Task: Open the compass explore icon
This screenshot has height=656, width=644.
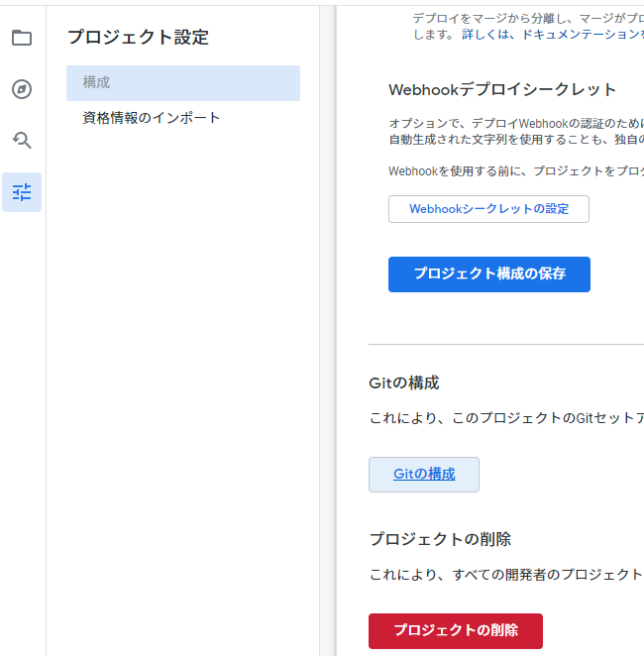Action: [22, 90]
